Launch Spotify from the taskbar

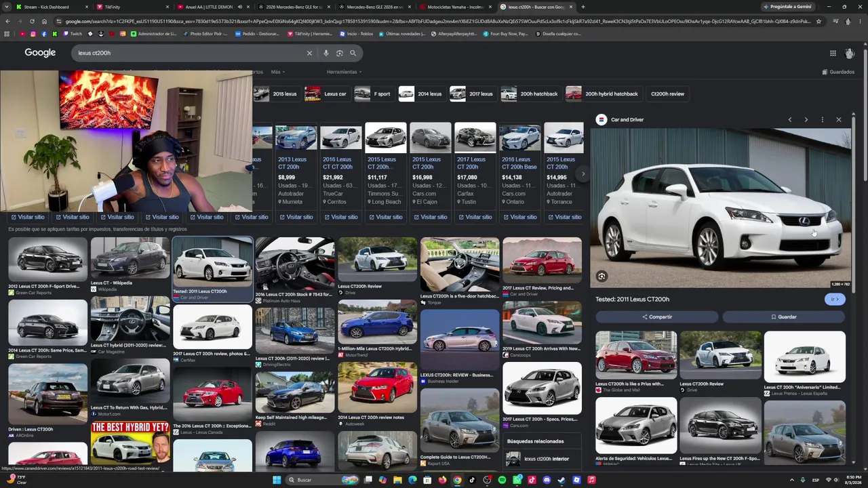502,480
